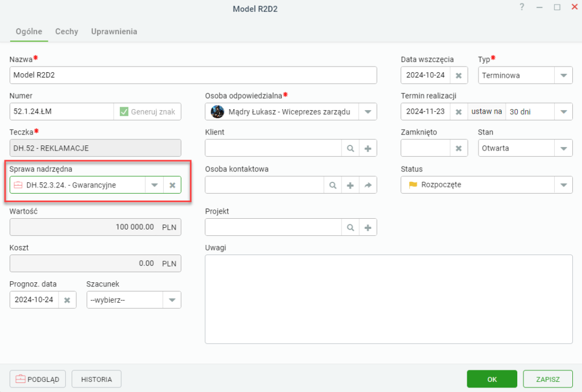
Task: Open the 30 dni term dropdown
Action: point(563,111)
